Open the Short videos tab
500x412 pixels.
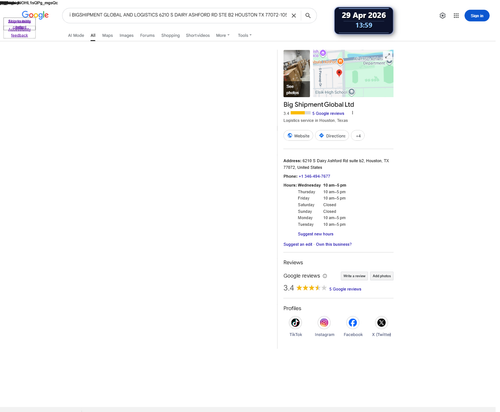(198, 35)
